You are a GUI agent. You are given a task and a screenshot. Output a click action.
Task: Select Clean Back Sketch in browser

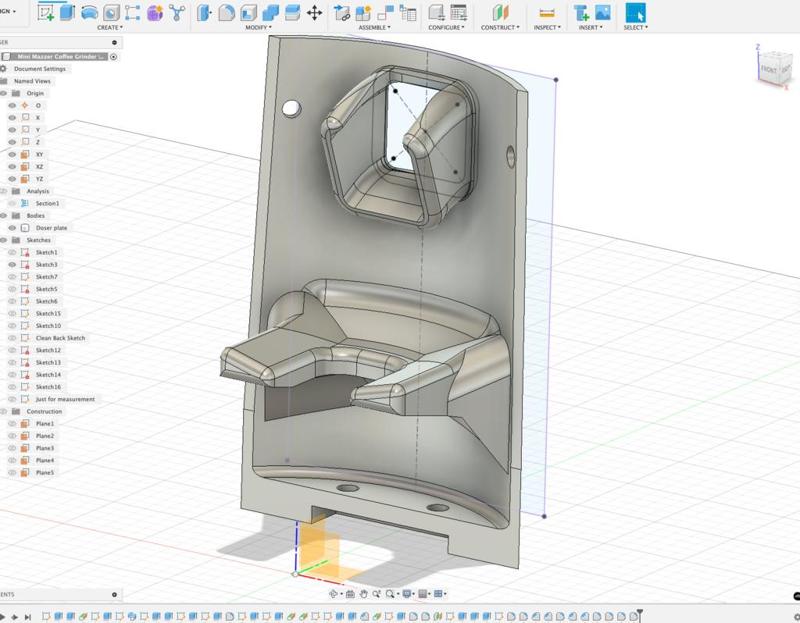click(x=61, y=338)
